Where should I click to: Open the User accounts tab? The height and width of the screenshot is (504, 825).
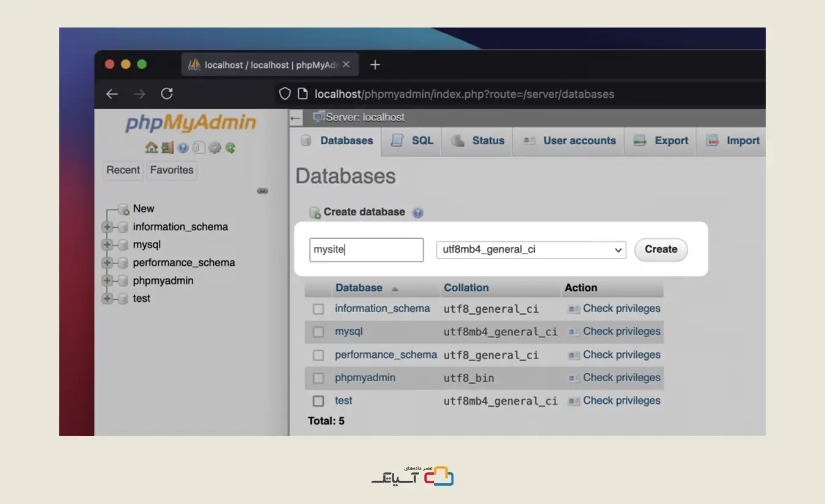click(570, 141)
